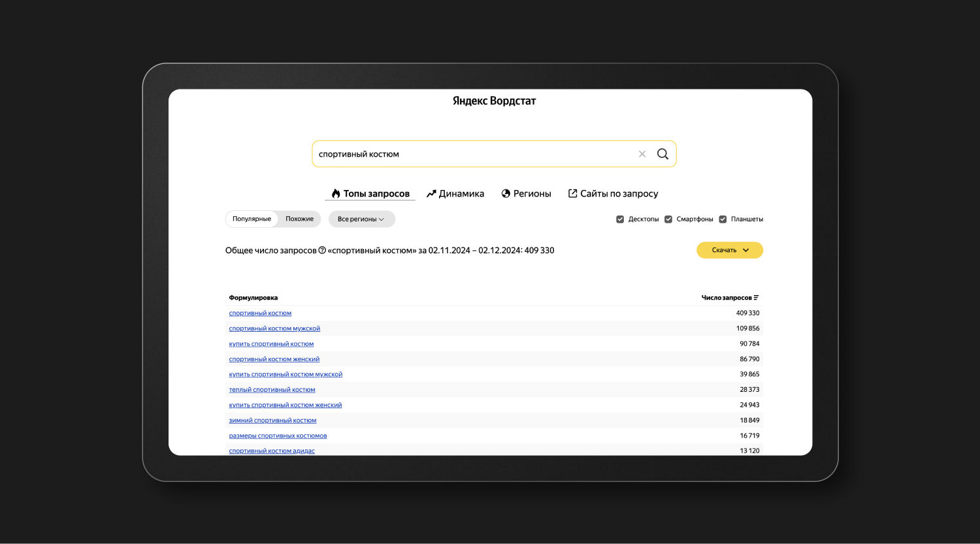Click the value '28 373'
Image resolution: width=980 pixels, height=544 pixels.
tap(749, 390)
